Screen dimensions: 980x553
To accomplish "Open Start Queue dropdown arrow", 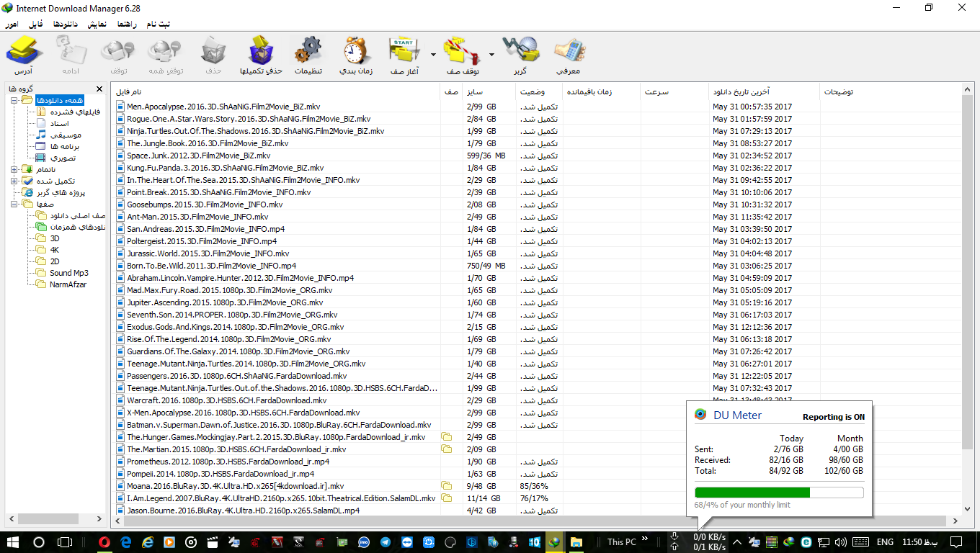I will click(x=433, y=54).
